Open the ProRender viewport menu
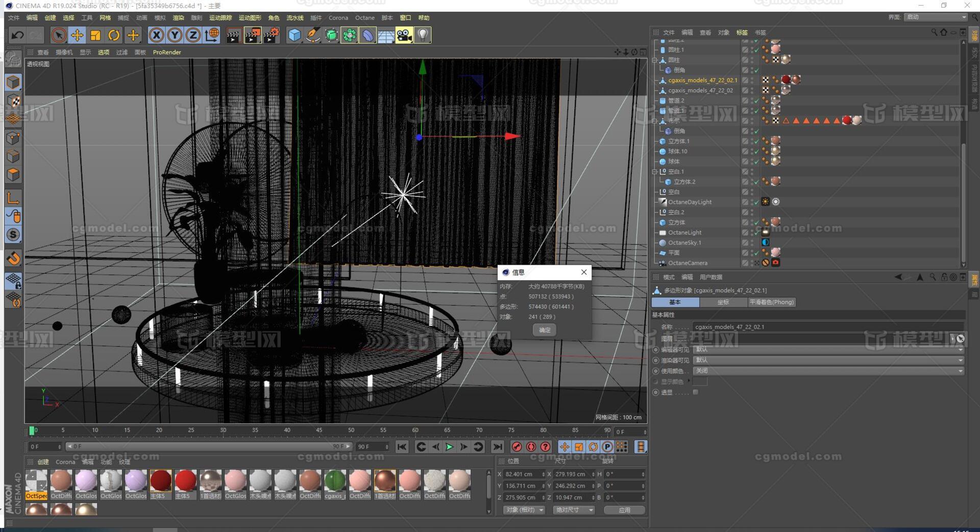The width and height of the screenshot is (980, 532). point(167,52)
